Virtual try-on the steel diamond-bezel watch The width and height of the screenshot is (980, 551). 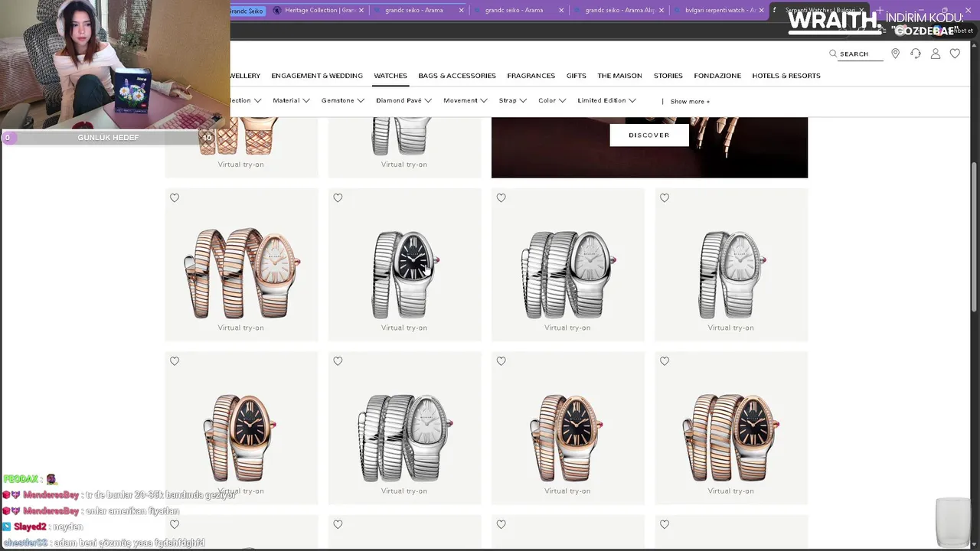(x=730, y=328)
